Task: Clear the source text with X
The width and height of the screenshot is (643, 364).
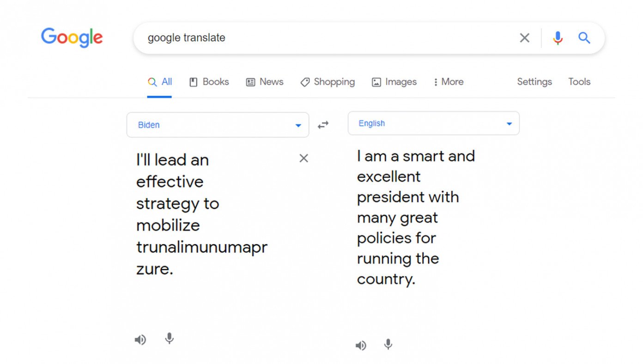Action: pos(303,158)
